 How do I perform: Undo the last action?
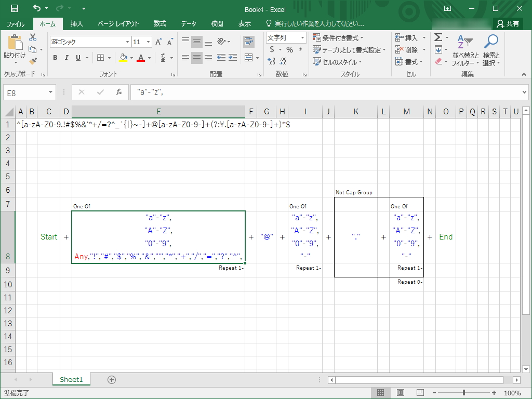point(37,8)
